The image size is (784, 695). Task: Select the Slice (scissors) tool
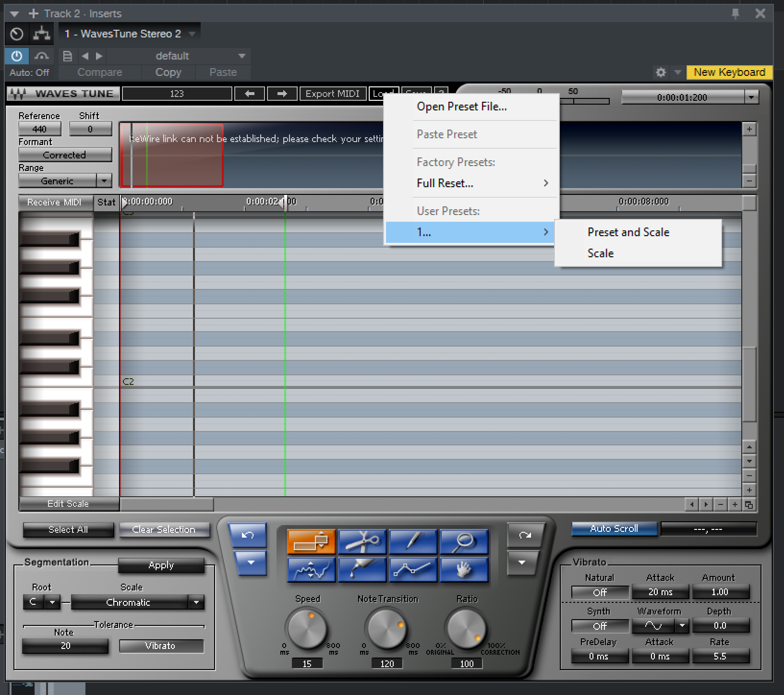362,541
